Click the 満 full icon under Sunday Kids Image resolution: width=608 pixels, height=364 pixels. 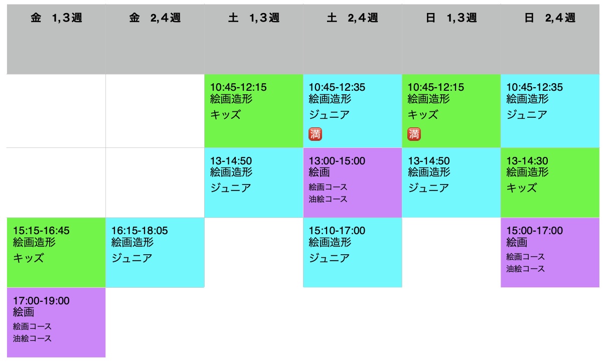pyautogui.click(x=414, y=134)
